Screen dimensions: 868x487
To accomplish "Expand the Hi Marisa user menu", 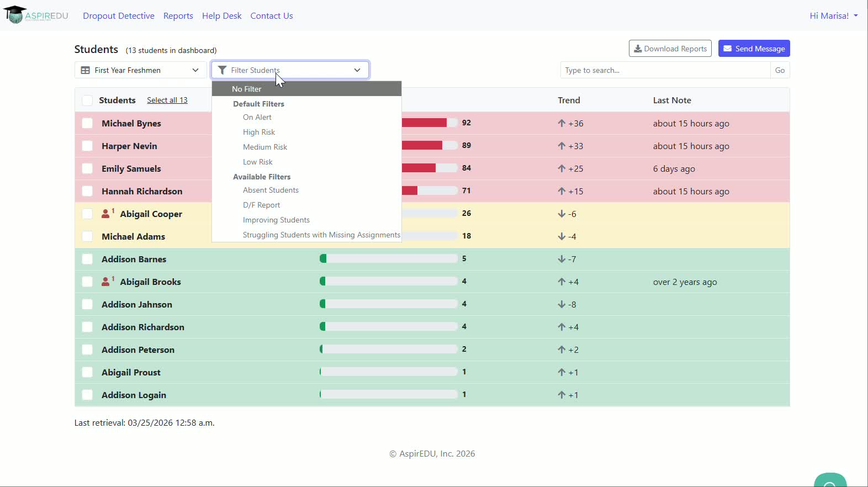I will [833, 16].
